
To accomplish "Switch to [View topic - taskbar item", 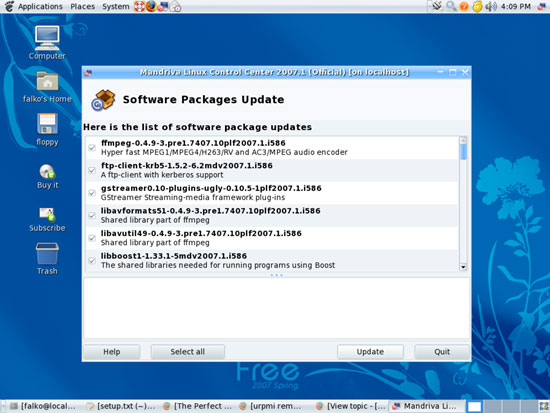I will click(x=351, y=406).
